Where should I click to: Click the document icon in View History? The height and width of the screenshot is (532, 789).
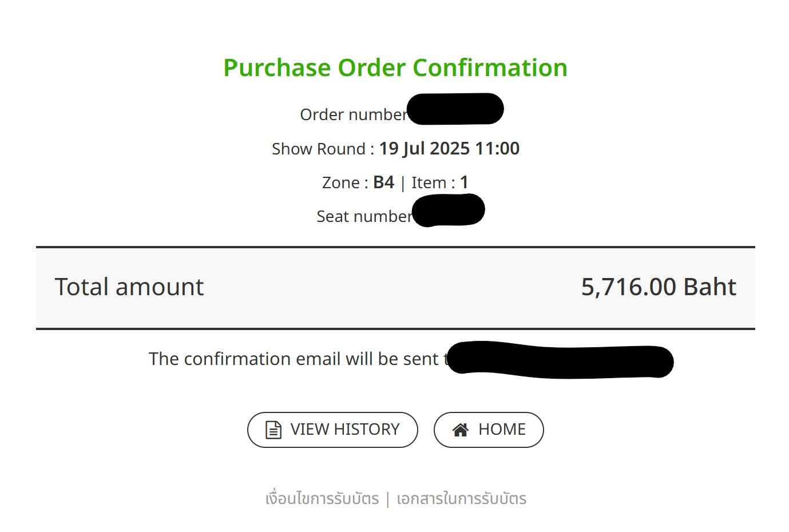click(x=273, y=430)
